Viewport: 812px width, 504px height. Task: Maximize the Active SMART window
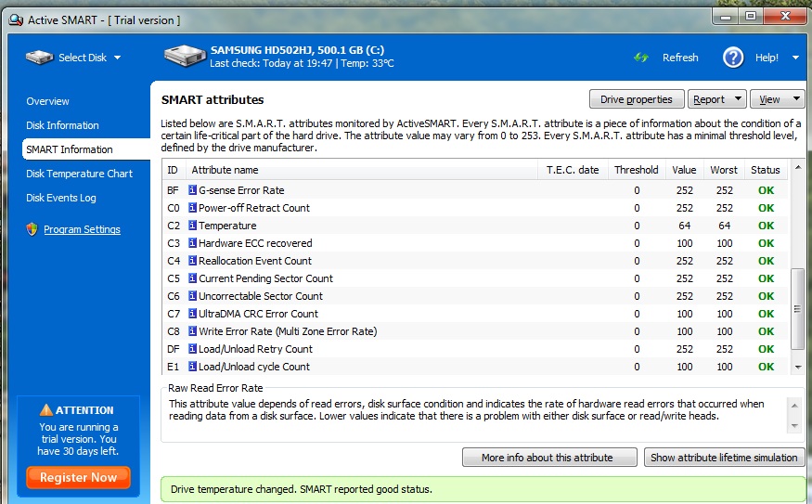(x=751, y=17)
